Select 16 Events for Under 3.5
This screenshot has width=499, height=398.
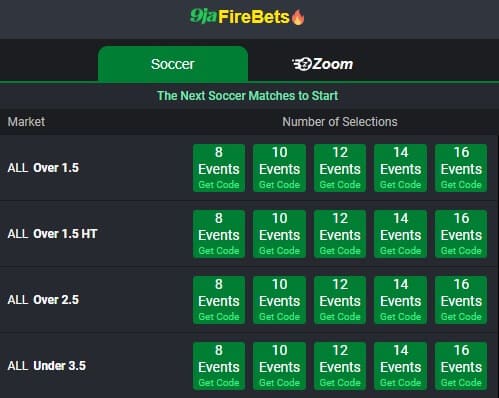(461, 366)
